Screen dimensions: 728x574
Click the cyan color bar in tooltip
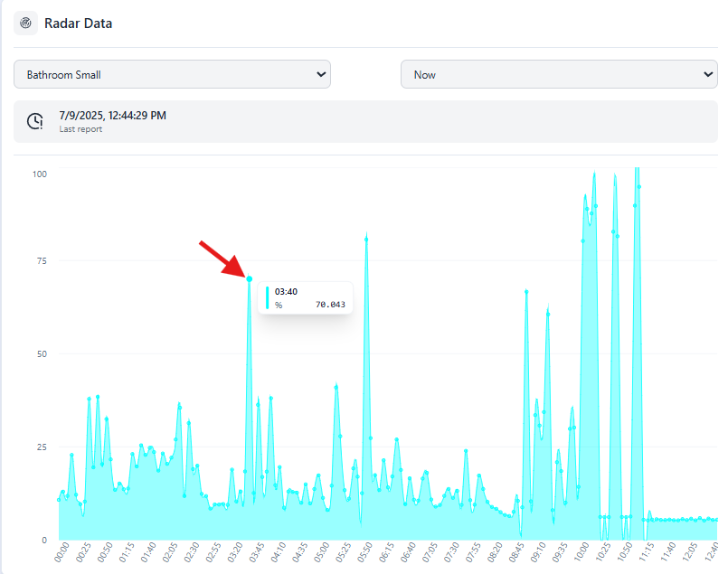click(x=267, y=297)
